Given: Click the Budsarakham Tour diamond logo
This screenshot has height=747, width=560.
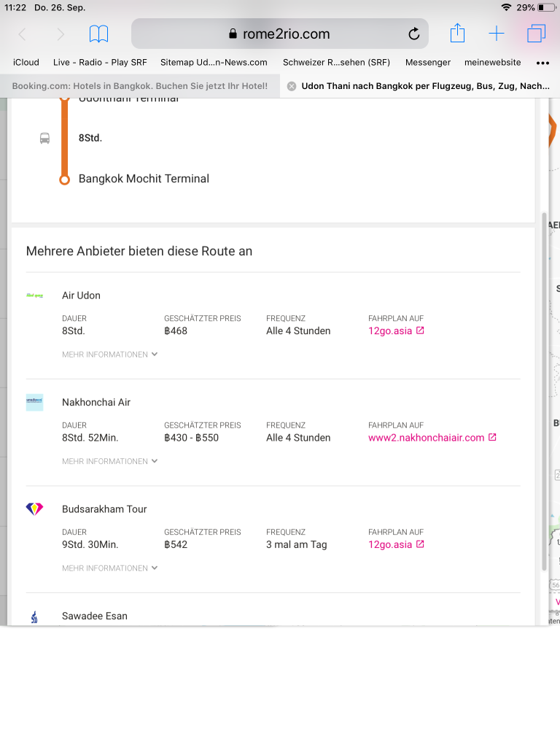Looking at the screenshot, I should point(34,509).
